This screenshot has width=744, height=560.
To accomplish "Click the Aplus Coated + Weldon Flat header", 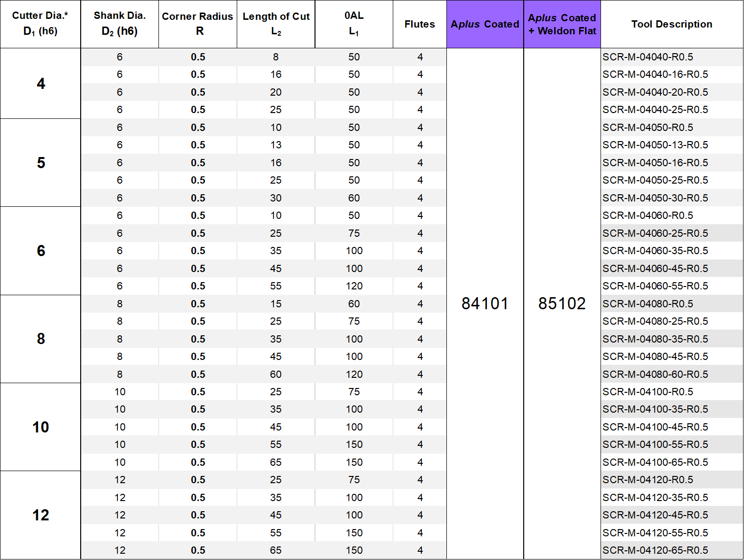I will click(562, 24).
